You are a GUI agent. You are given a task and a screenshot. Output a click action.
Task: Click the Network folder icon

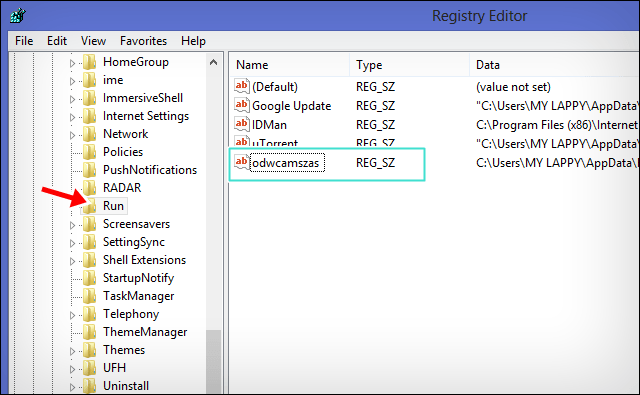(x=89, y=134)
